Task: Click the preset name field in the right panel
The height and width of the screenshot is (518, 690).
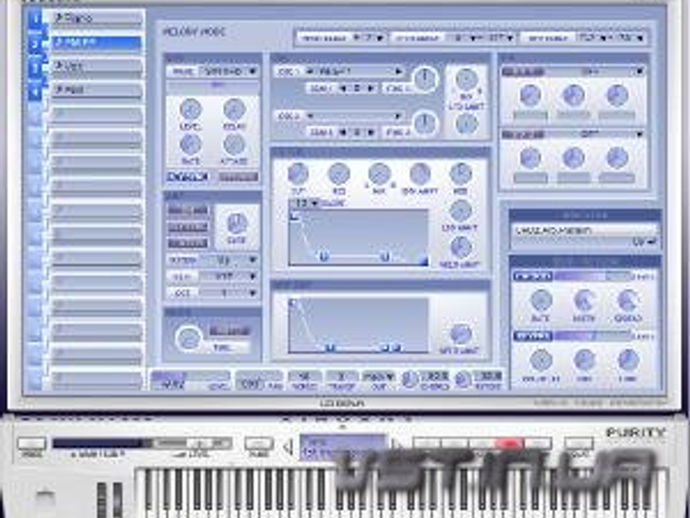Action: click(x=584, y=230)
